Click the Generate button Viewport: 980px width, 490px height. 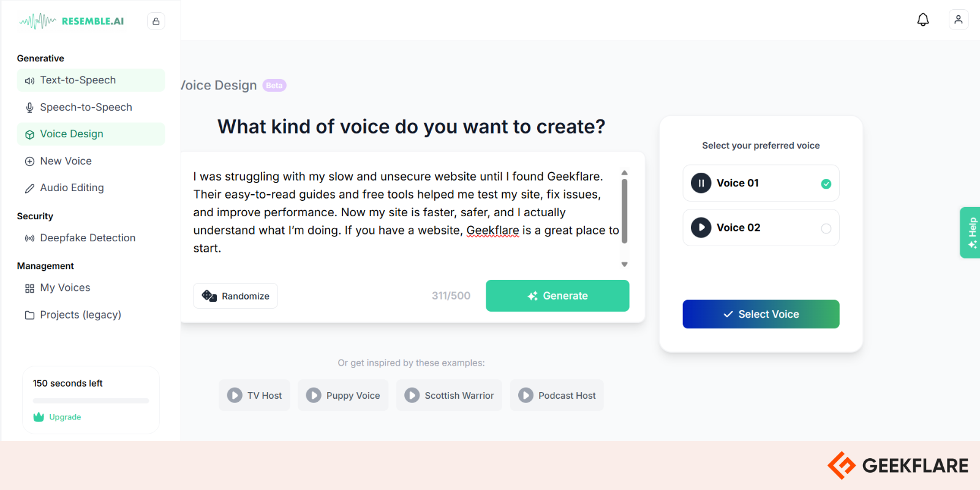coord(557,296)
